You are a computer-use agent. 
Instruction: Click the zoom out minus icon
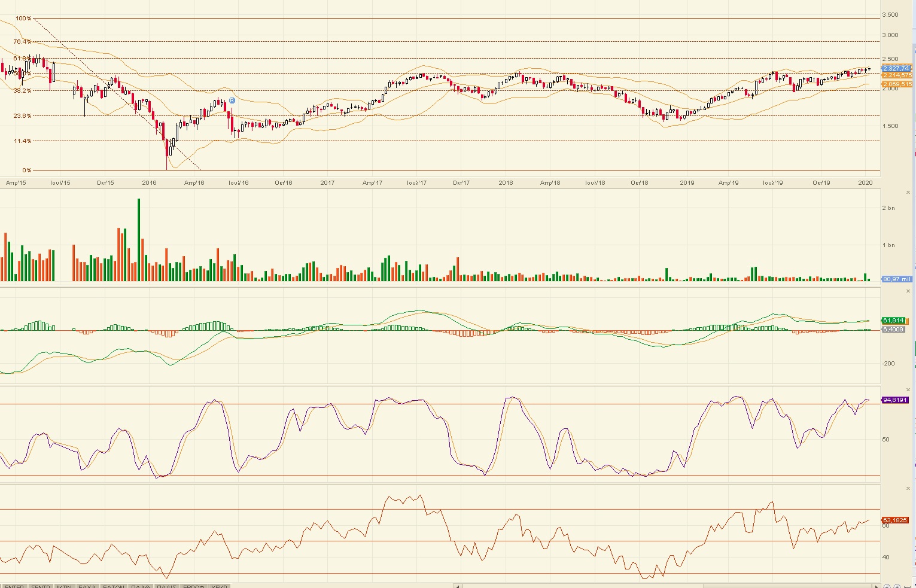pos(887,586)
